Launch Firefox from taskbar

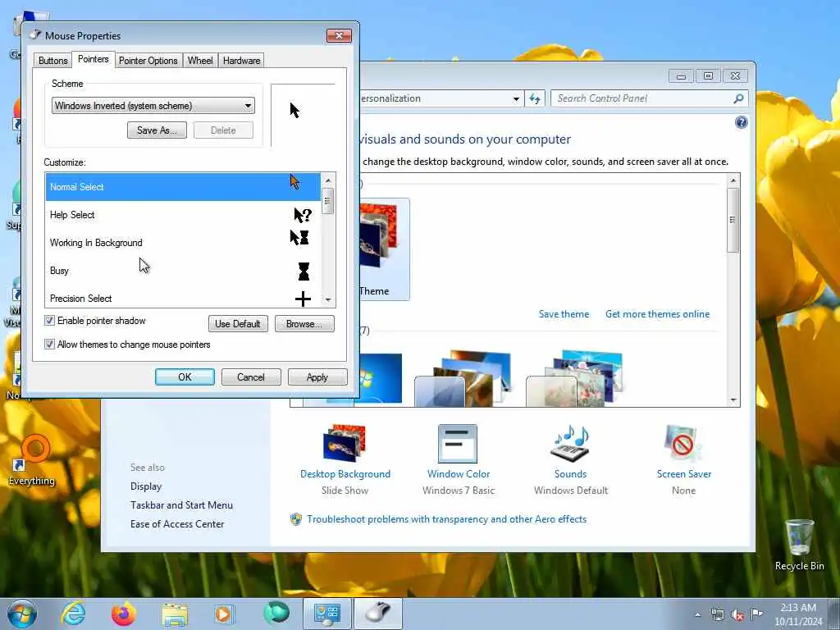click(124, 614)
